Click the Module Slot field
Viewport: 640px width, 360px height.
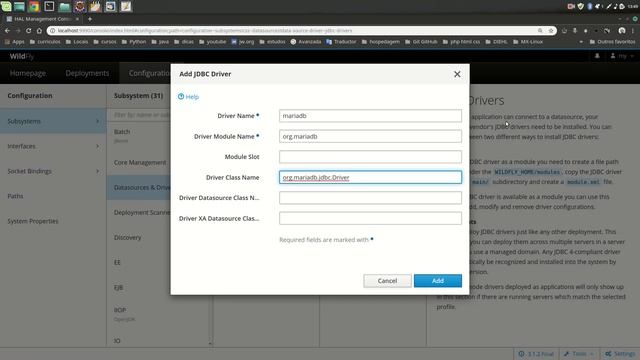pyautogui.click(x=370, y=157)
